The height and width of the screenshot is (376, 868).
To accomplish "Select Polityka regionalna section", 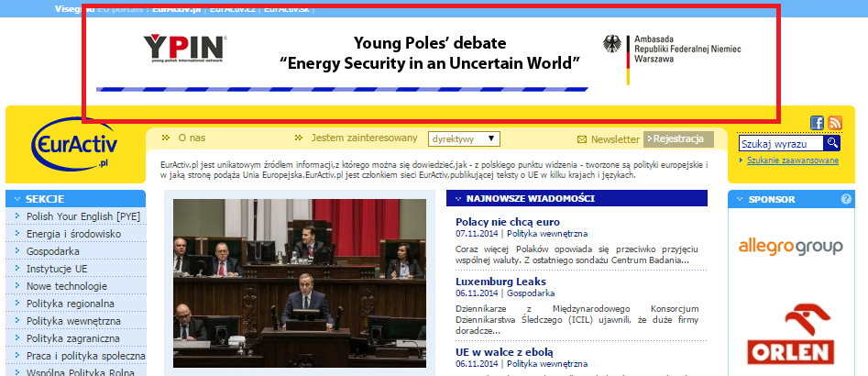I will click(x=71, y=304).
